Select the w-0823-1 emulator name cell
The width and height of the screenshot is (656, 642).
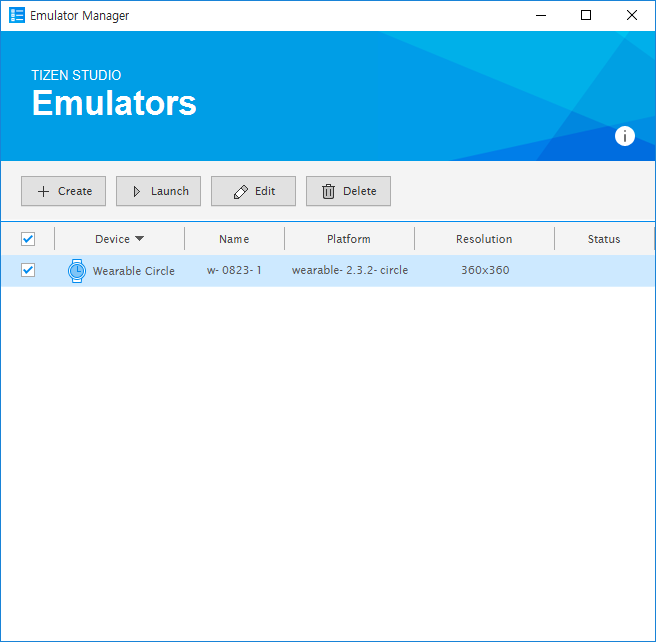click(x=234, y=271)
